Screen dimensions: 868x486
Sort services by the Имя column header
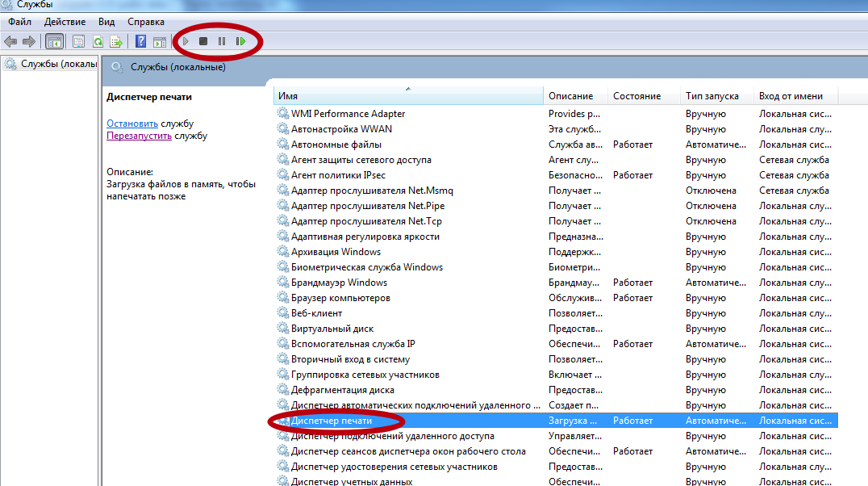tap(407, 96)
